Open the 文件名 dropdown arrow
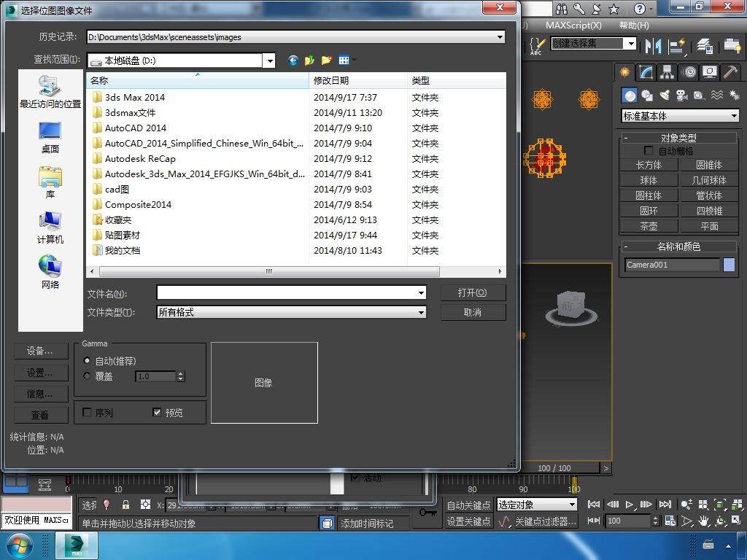The height and width of the screenshot is (560, 747). (421, 293)
